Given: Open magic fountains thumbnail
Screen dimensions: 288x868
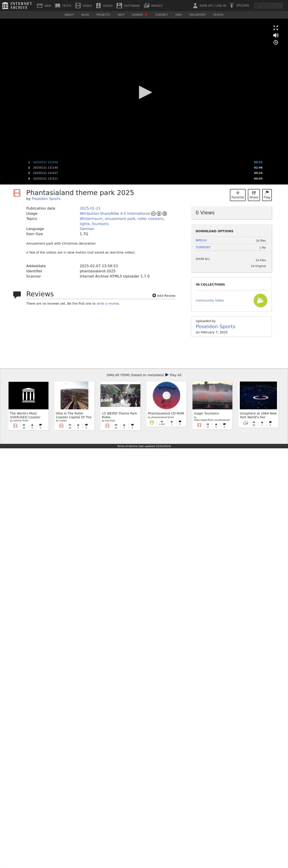Looking at the screenshot, I should (212, 395).
